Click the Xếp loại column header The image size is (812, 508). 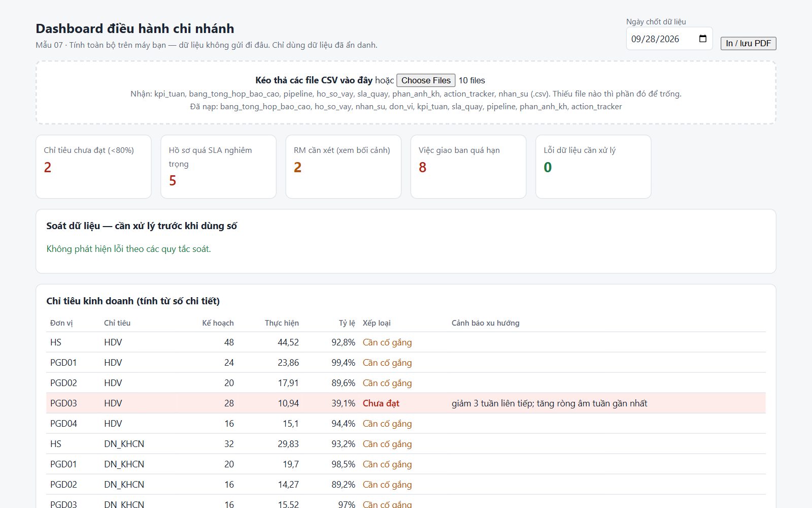point(377,323)
